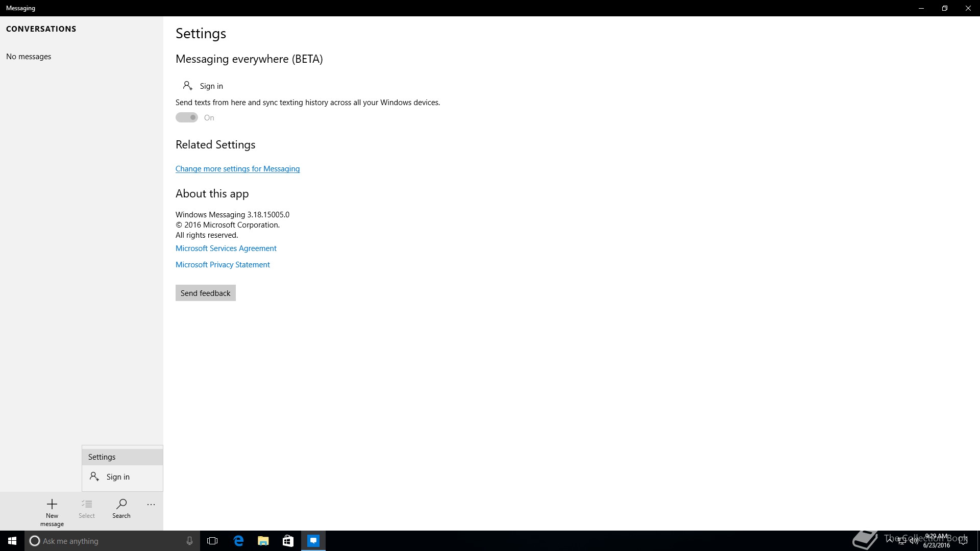Close the Messaging window

(968, 8)
